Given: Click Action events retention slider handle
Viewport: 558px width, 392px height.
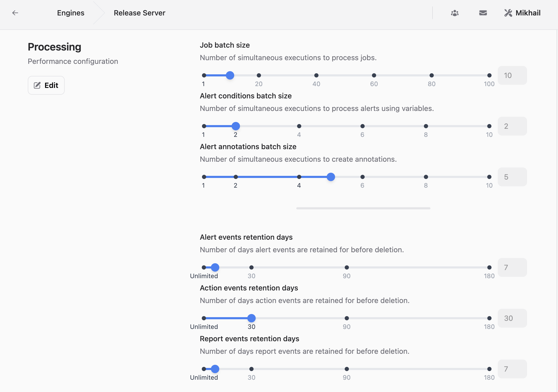Looking at the screenshot, I should point(251,318).
